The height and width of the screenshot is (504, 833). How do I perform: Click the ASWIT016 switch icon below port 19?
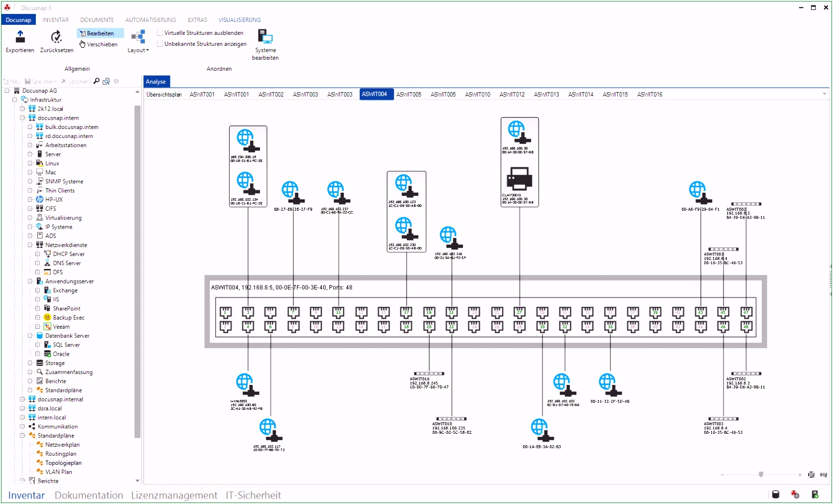pos(429,374)
